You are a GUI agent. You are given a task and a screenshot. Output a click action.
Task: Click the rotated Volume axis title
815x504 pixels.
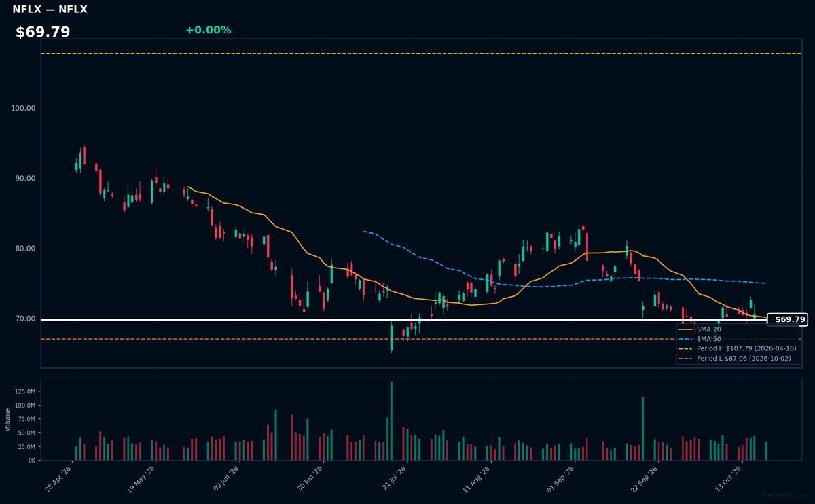8,419
